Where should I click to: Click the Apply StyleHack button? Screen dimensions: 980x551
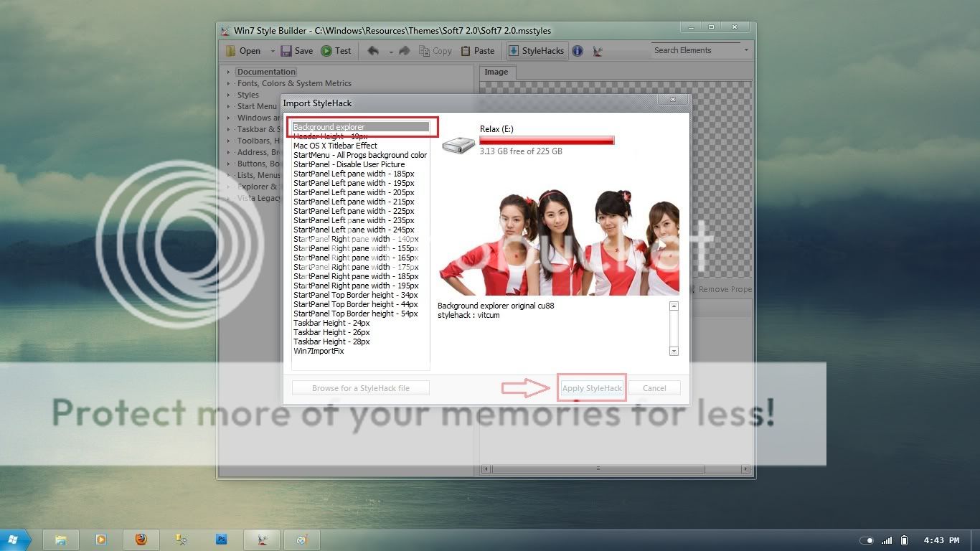tap(592, 388)
